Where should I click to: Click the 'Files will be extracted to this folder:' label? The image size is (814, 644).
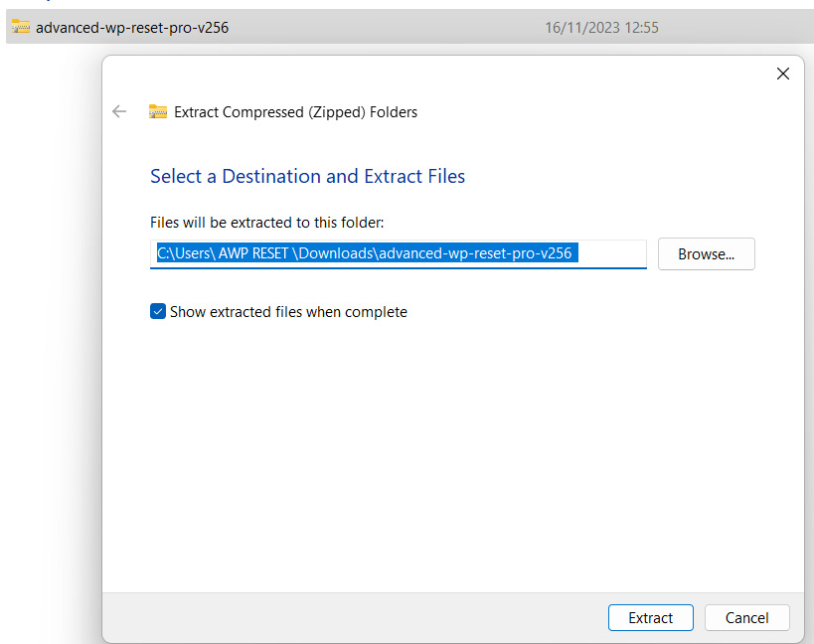(266, 223)
